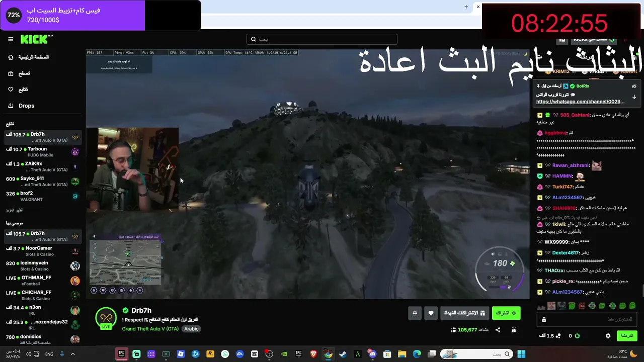
Task: Click the Kicks balance icon under chat
Action: (577, 336)
